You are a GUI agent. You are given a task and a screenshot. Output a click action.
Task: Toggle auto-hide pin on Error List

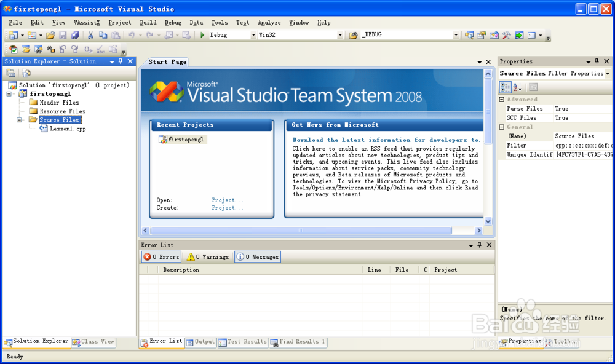click(x=479, y=245)
